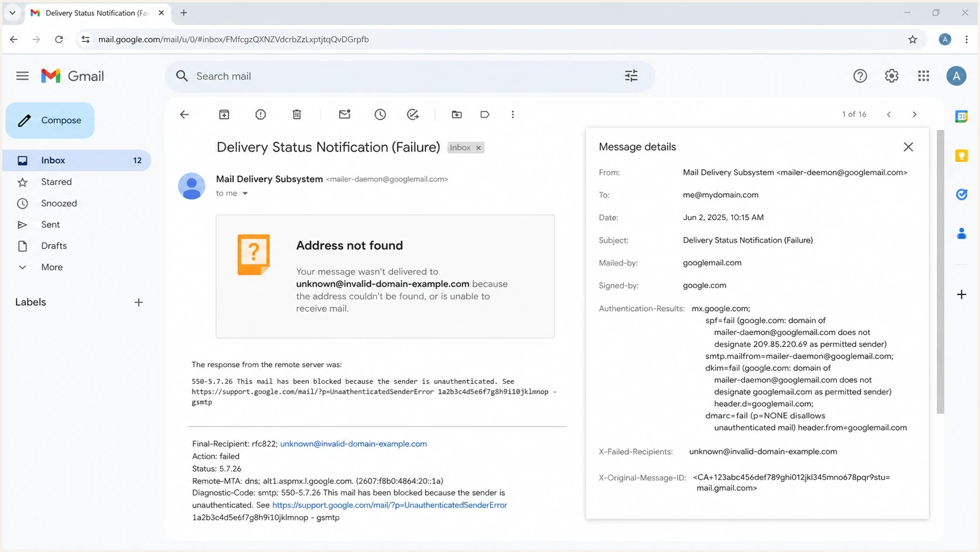Viewport: 980px width, 552px height.
Task: Report this email as spam
Action: pos(261,114)
